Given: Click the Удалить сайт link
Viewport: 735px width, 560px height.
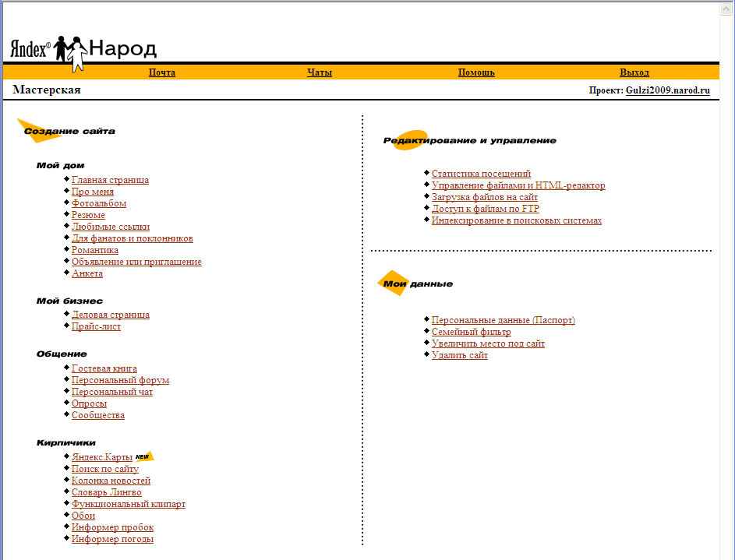Looking at the screenshot, I should pos(460,355).
